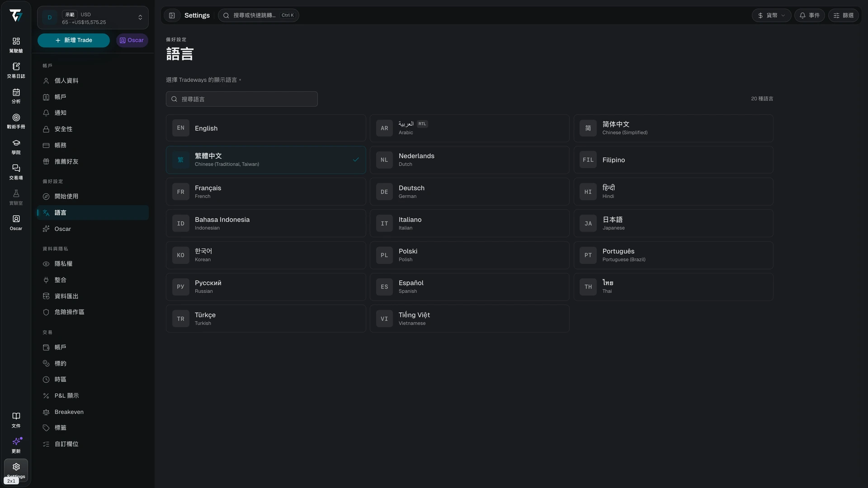Open the 貨幣 currency dropdown

[x=771, y=15]
